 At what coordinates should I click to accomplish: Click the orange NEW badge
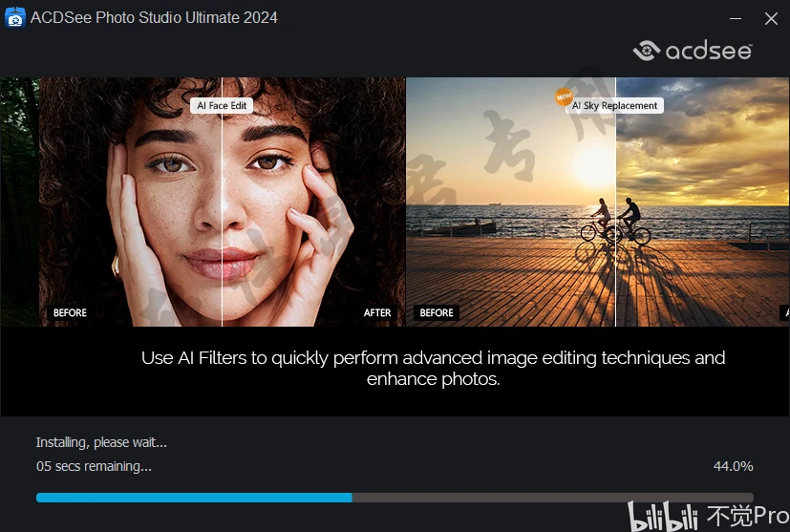click(564, 96)
